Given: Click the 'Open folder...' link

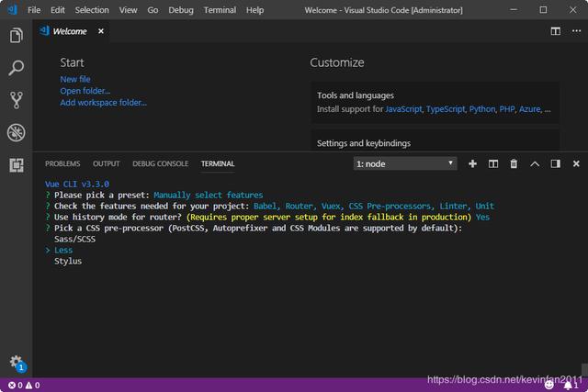Looking at the screenshot, I should coord(85,91).
